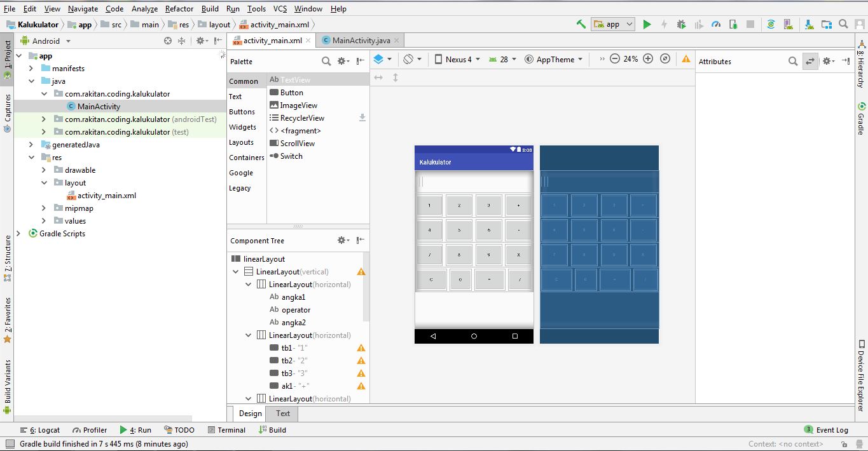Debug the app using the bug icon
This screenshot has width=868, height=451.
tap(681, 24)
